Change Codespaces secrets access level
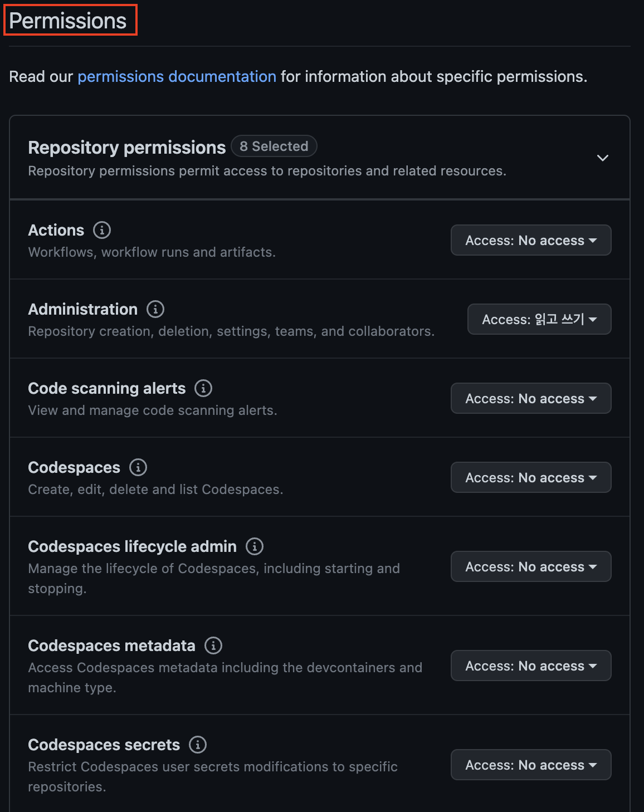 (530, 765)
